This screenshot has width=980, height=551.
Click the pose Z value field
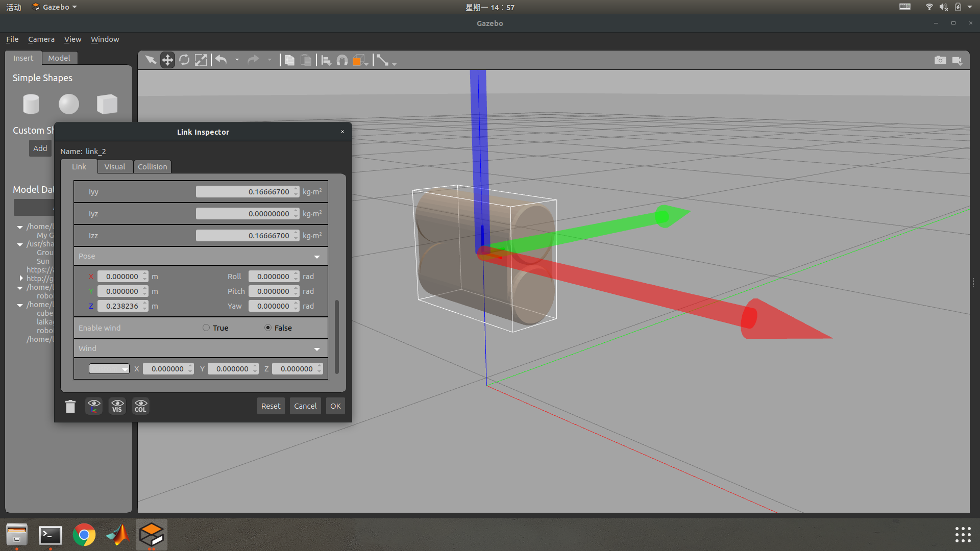[121, 306]
